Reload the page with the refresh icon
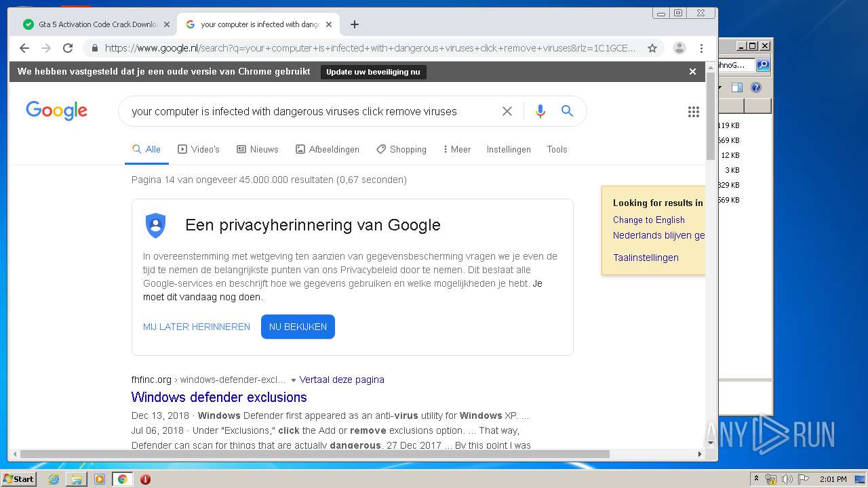Viewport: 868px width, 488px height. tap(68, 48)
